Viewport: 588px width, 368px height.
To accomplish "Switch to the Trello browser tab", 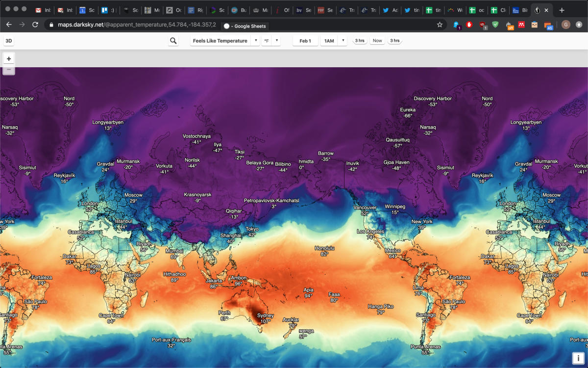I will pos(108,10).
